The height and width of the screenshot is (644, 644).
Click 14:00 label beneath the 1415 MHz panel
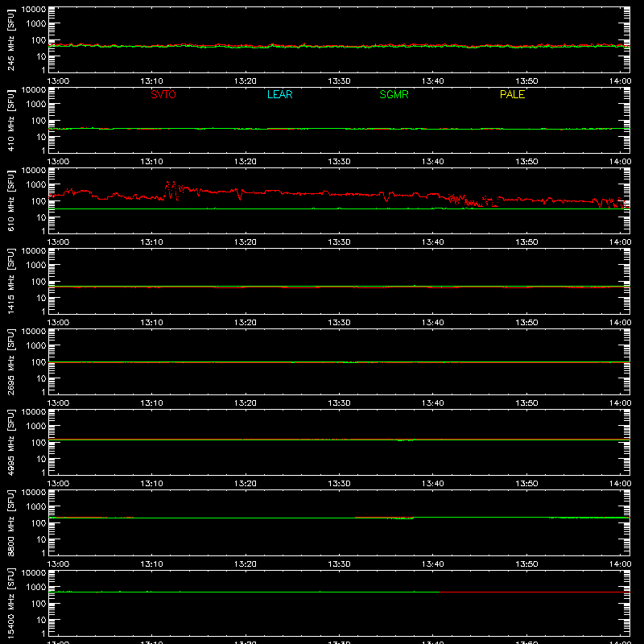(x=620, y=323)
